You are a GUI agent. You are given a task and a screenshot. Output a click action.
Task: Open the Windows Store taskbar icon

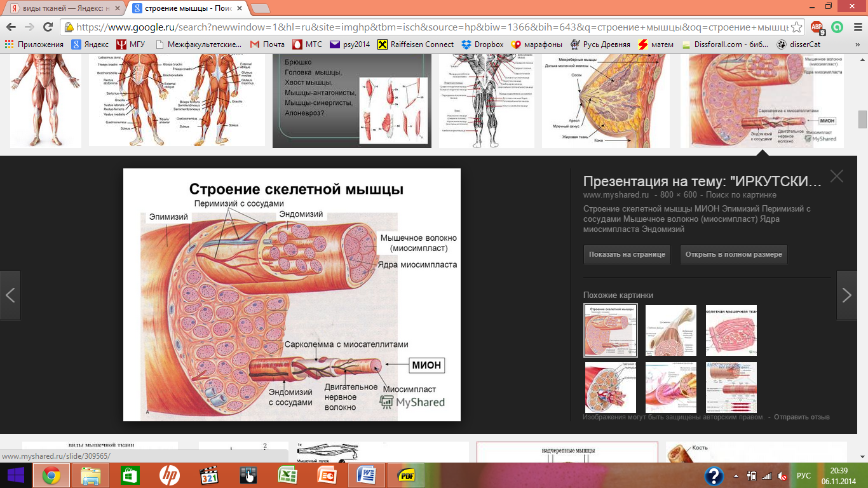click(130, 475)
